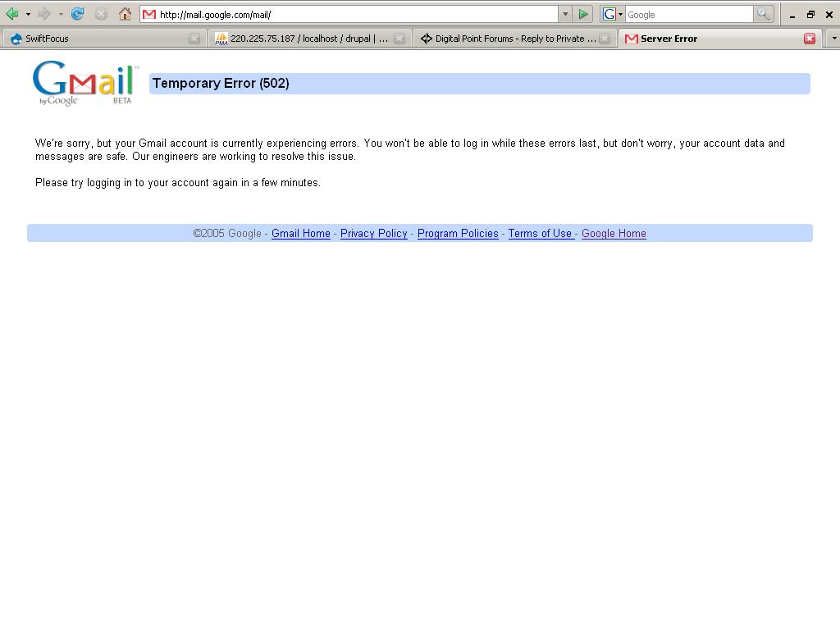Close the Server Error tab

pyautogui.click(x=810, y=39)
